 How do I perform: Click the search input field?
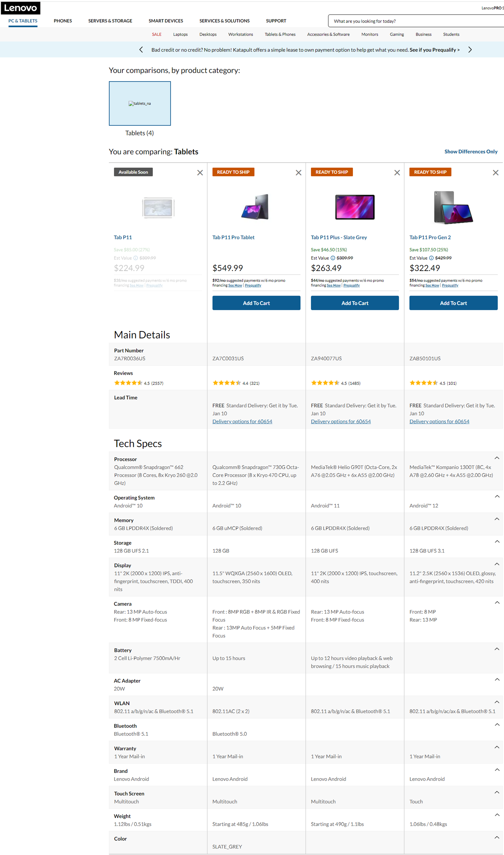click(x=416, y=21)
